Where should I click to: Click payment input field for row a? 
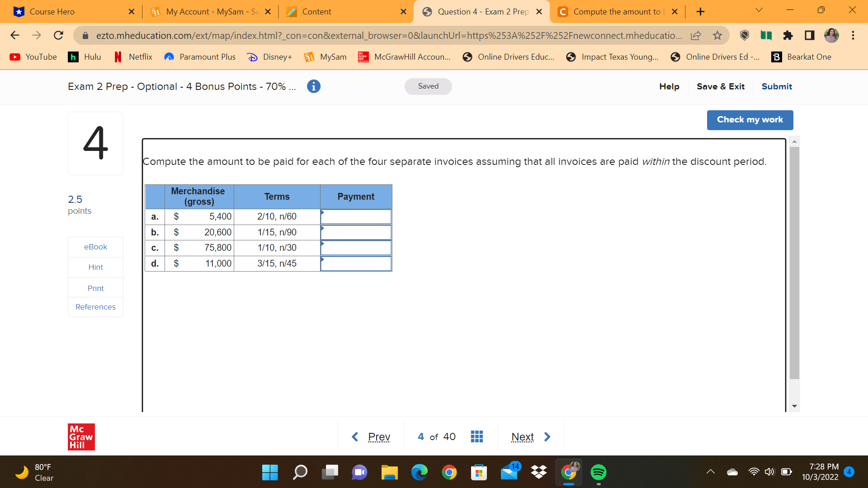[x=356, y=217]
